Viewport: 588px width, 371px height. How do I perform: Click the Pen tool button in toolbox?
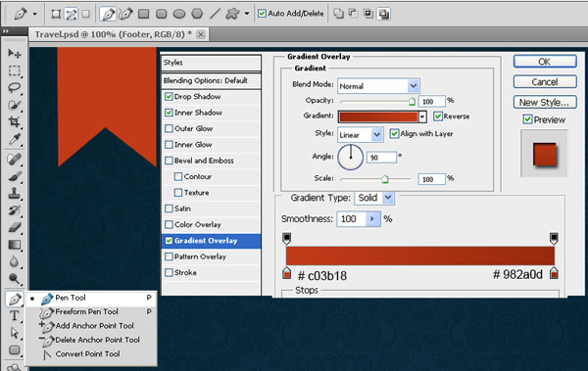[x=15, y=299]
